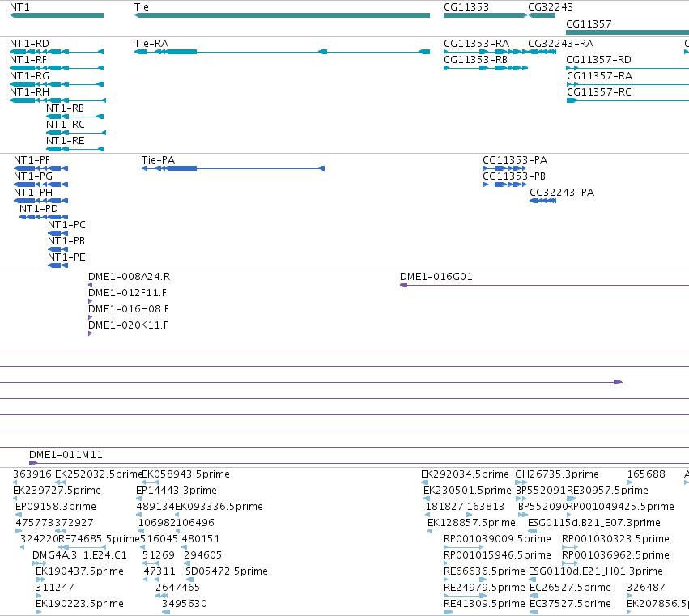Select EST EK252032.5prime
Screen dimensions: 689x616
pos(100,474)
